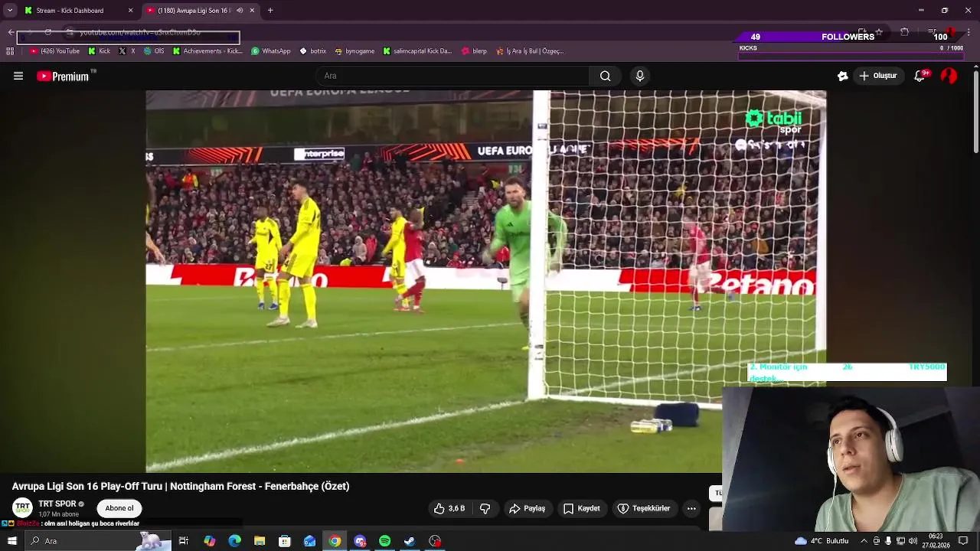This screenshot has width=980, height=551.
Task: Open File Explorer from taskbar
Action: point(260,541)
